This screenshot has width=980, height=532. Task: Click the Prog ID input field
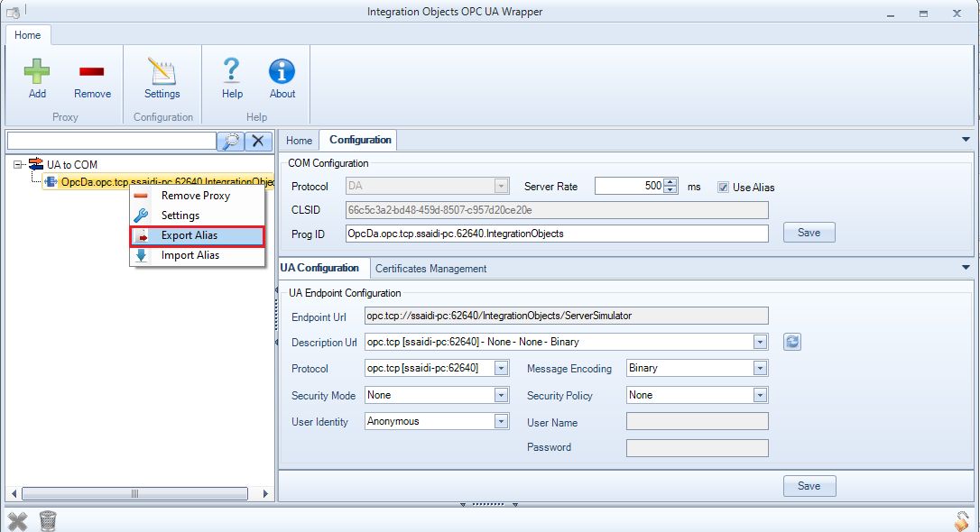[x=556, y=234]
